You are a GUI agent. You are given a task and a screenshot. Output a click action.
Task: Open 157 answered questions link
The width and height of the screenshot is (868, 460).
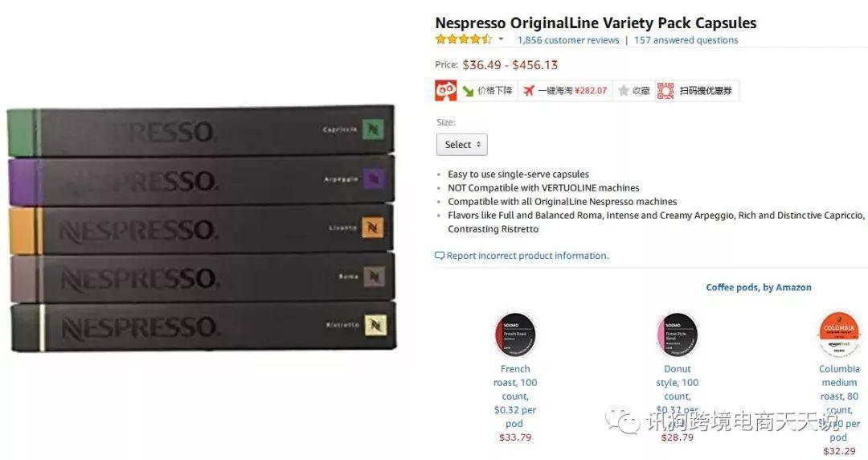click(x=686, y=40)
